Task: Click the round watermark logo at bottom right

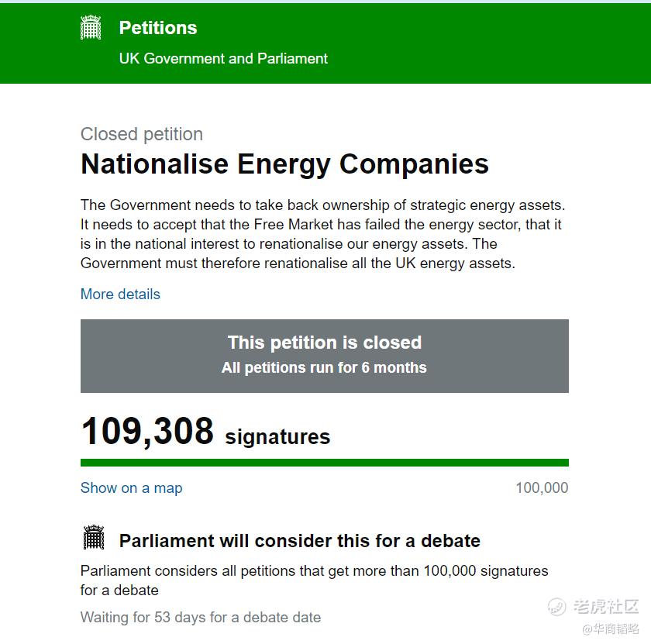Action: pos(557,607)
